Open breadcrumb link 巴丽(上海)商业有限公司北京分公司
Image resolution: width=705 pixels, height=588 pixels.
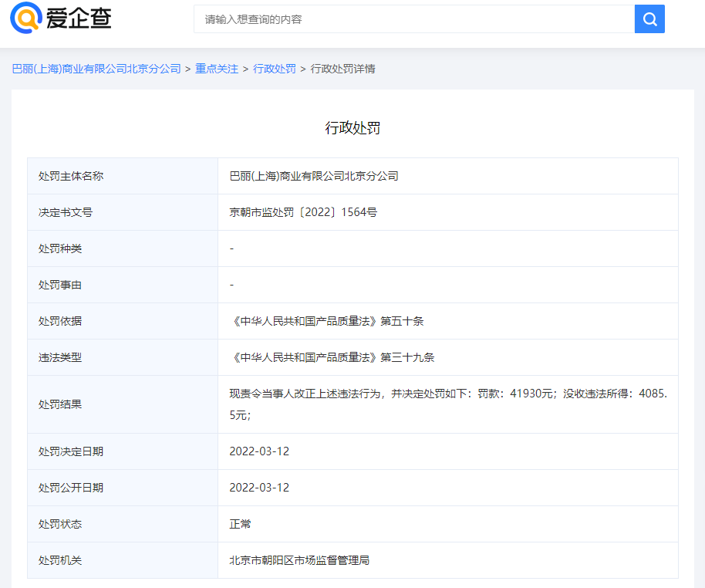[95, 68]
